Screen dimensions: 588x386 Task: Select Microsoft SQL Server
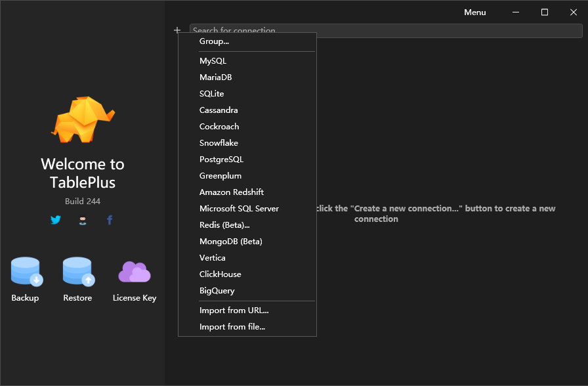(x=247, y=209)
